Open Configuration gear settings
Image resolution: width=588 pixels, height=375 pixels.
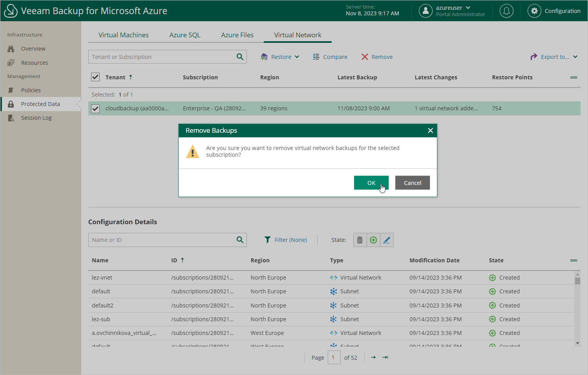(x=534, y=11)
